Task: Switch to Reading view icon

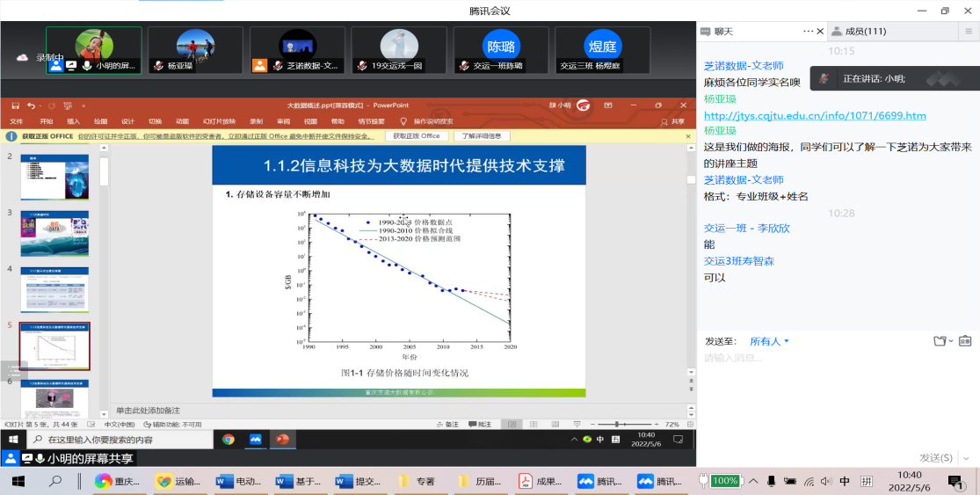Action: pyautogui.click(x=555, y=425)
